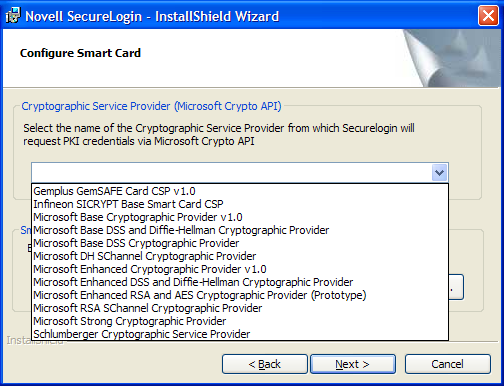Click the empty provider combo box field
This screenshot has height=386, width=504.
(x=232, y=173)
